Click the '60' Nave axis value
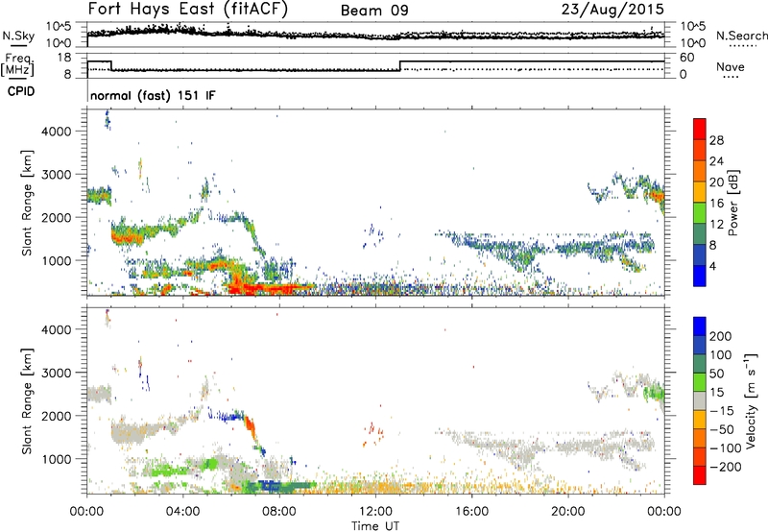This screenshot has height=532, width=768. click(x=686, y=58)
